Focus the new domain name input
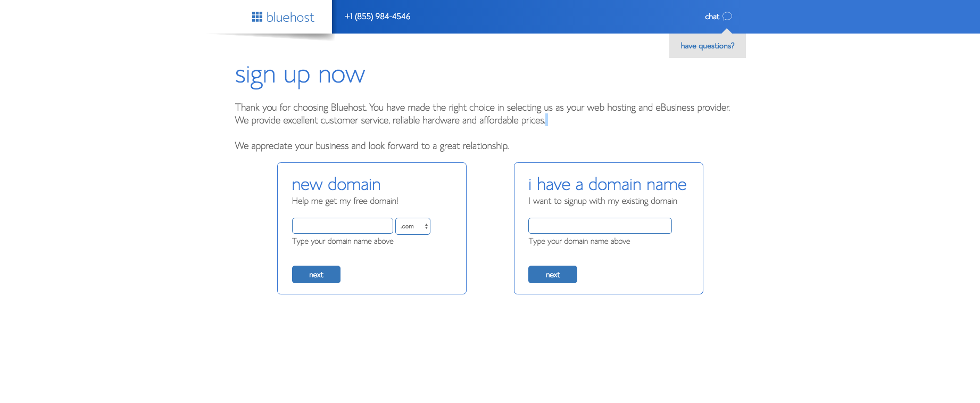The image size is (980, 403). coord(343,226)
